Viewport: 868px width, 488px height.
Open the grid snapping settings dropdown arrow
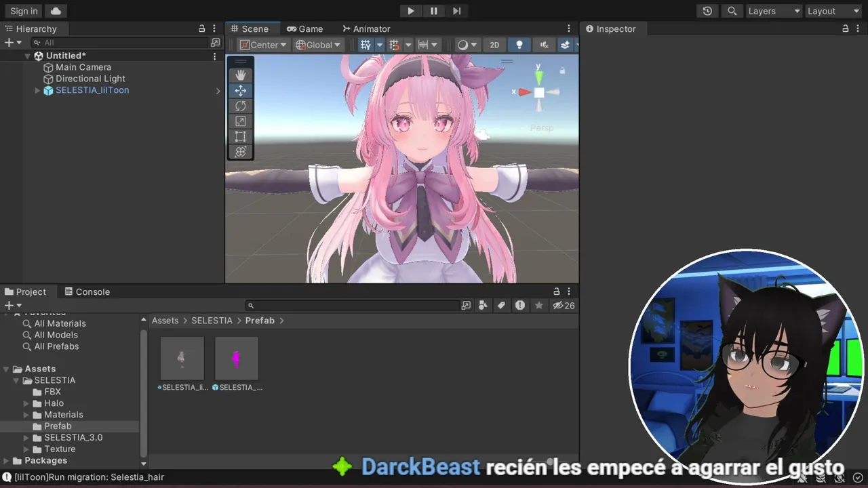408,45
